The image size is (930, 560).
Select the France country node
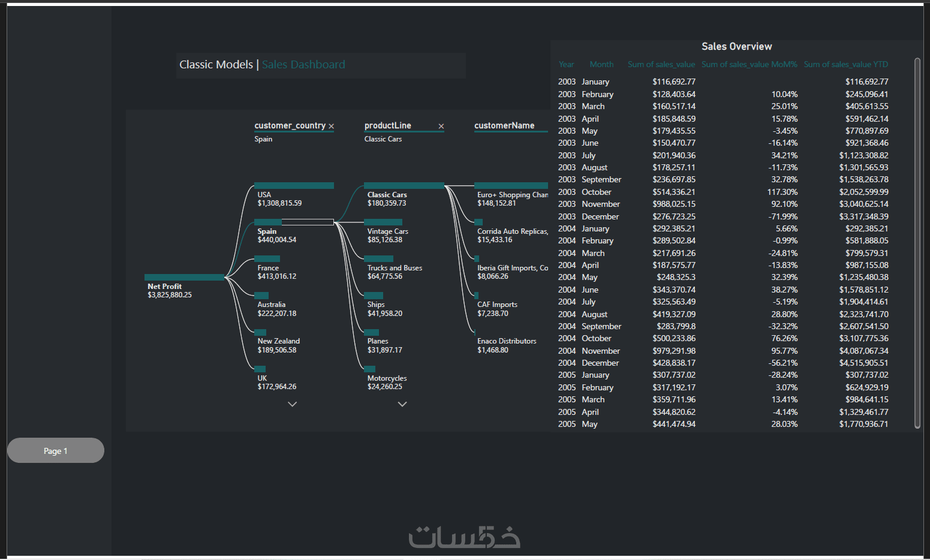click(x=267, y=259)
